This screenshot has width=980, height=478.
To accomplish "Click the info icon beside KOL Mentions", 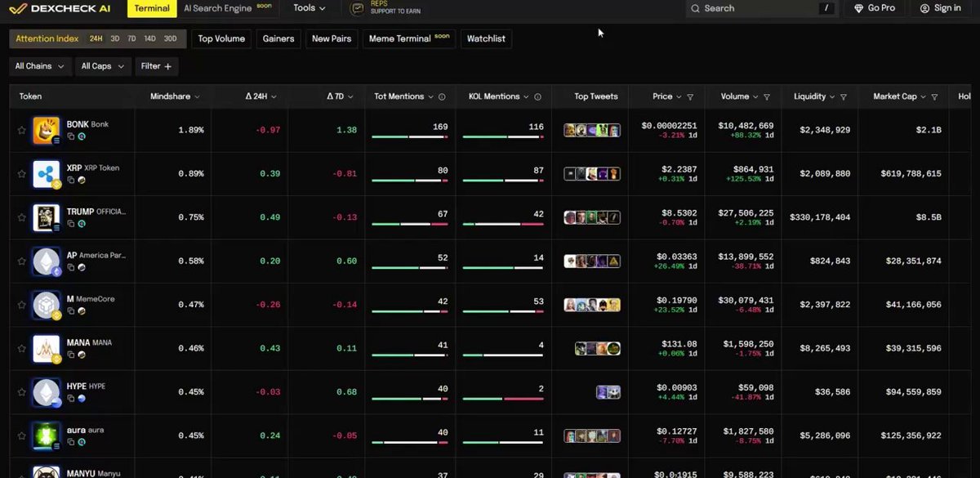I will point(537,96).
